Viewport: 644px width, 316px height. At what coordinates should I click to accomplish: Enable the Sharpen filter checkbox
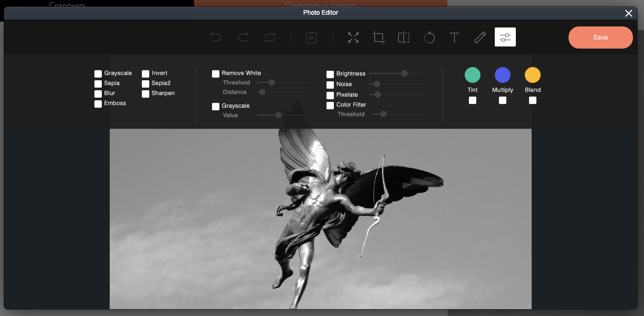click(146, 94)
